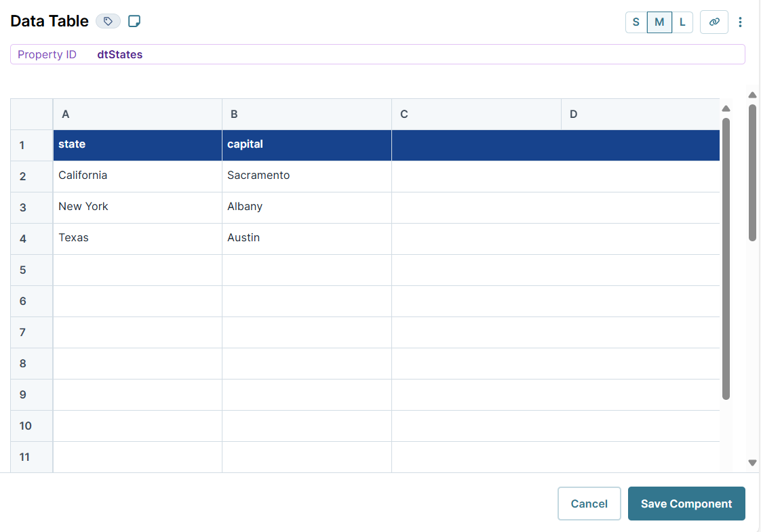Select row header 2
761x532 pixels.
pyautogui.click(x=32, y=176)
